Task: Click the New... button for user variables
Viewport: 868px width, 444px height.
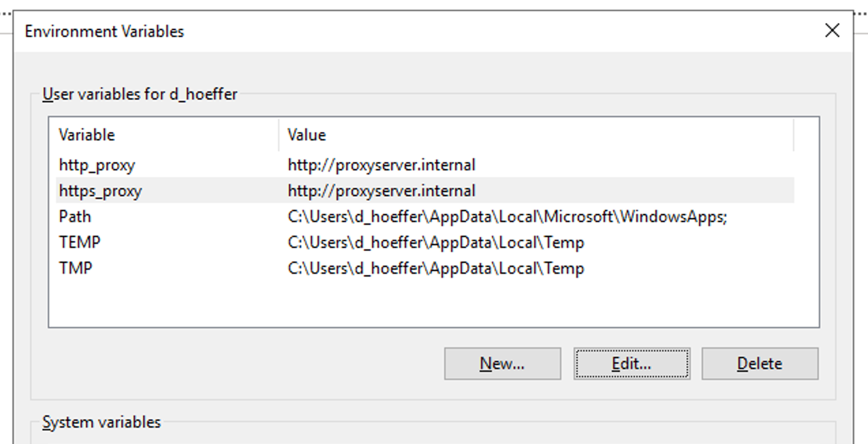Action: 502,364
